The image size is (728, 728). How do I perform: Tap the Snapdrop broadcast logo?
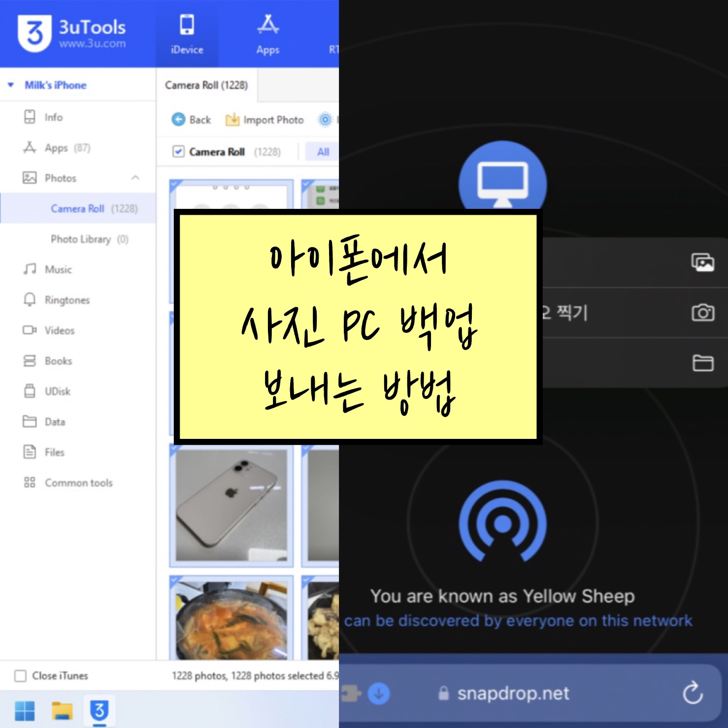(x=502, y=522)
